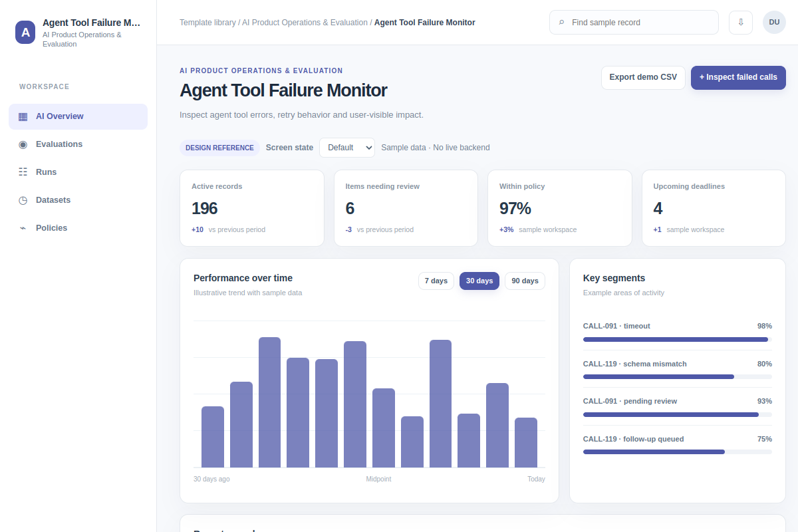Image resolution: width=798 pixels, height=532 pixels.
Task: Click the CALL-091 · timeout label
Action: click(x=616, y=326)
